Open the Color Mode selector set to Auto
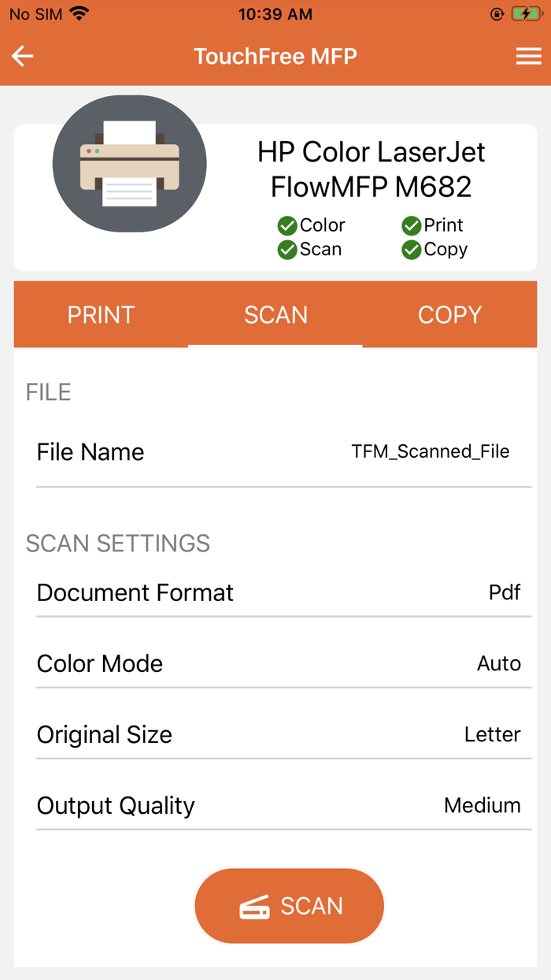 [x=275, y=663]
